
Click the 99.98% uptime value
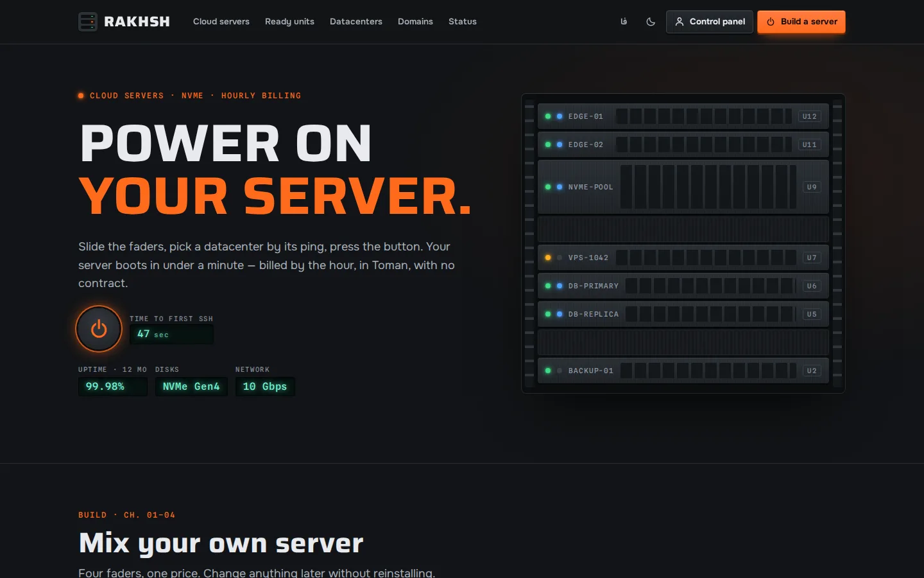click(x=113, y=387)
